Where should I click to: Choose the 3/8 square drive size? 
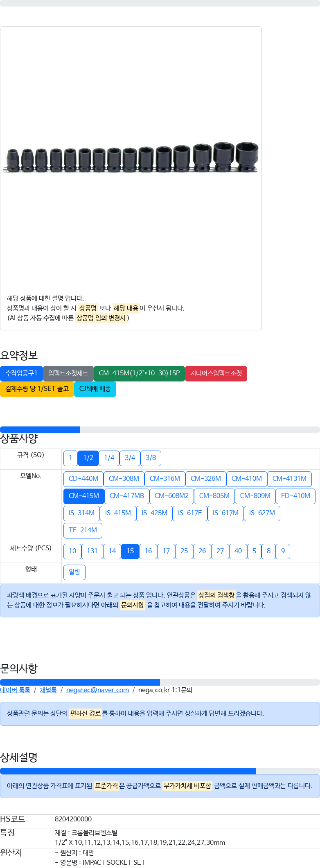click(151, 458)
